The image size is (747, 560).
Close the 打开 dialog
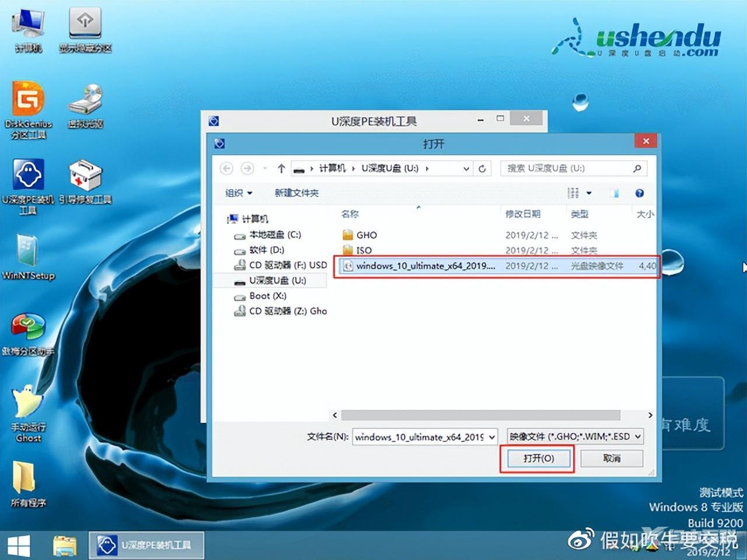tap(645, 141)
